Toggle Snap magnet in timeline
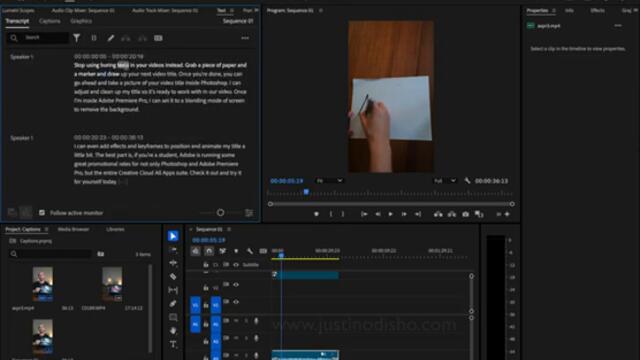 click(209, 251)
